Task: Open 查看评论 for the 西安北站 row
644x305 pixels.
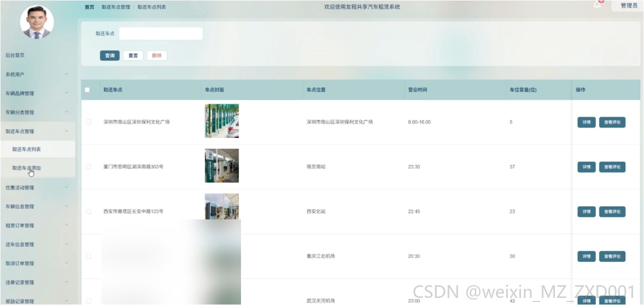Action: pos(612,211)
